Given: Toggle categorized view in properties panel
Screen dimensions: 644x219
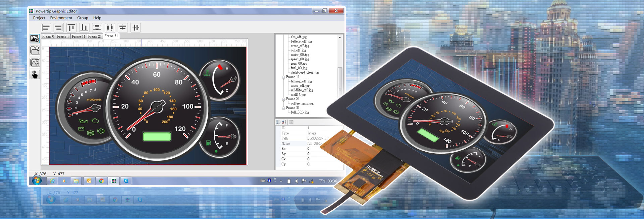Looking at the screenshot, I should tap(278, 122).
